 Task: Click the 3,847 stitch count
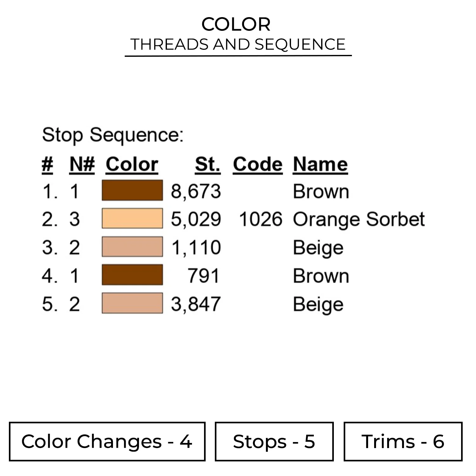(x=196, y=304)
